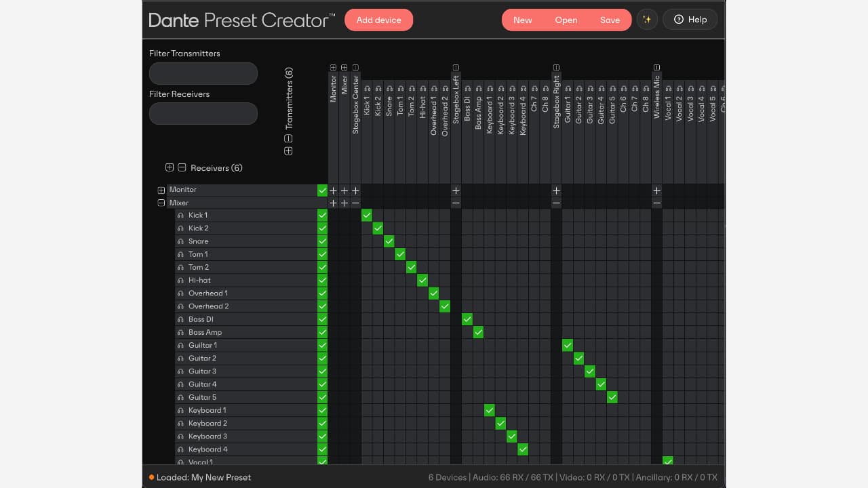Click headphone icon beside Keyboard 3 receiver row
The width and height of the screenshot is (868, 488).
tap(180, 436)
